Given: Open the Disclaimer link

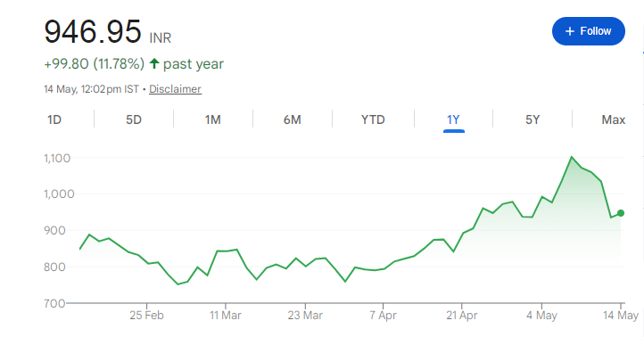Looking at the screenshot, I should 175,89.
